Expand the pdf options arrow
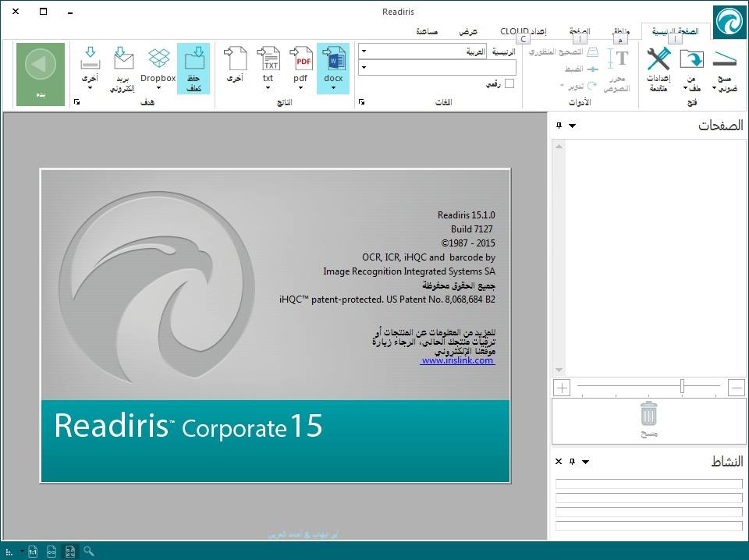749x560 pixels. point(300,88)
